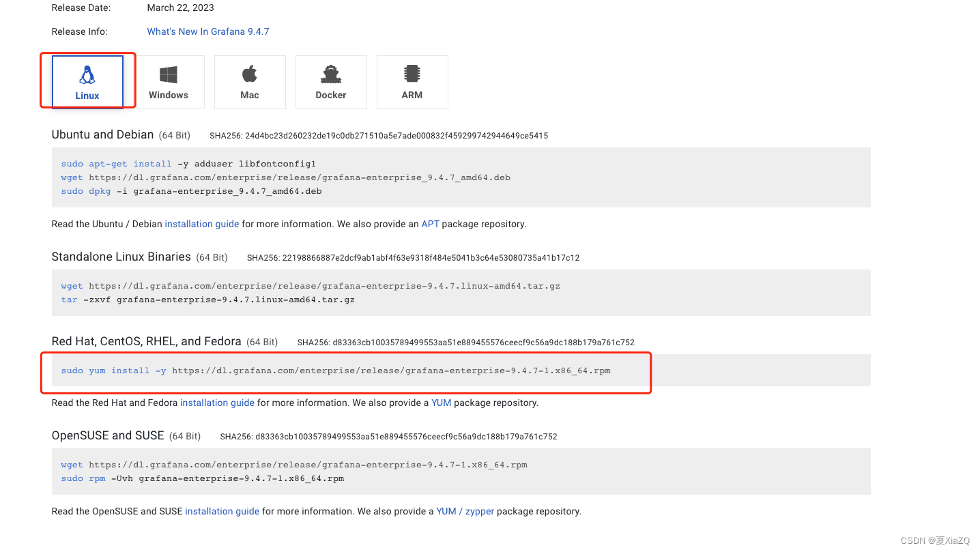The width and height of the screenshot is (980, 552).
Task: Click the Windows logo icon
Action: tap(169, 73)
